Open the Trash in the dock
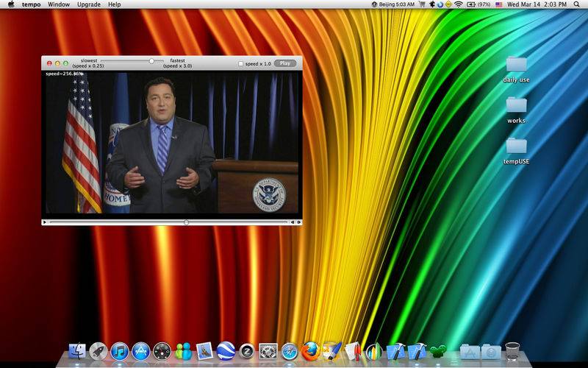 pos(512,352)
